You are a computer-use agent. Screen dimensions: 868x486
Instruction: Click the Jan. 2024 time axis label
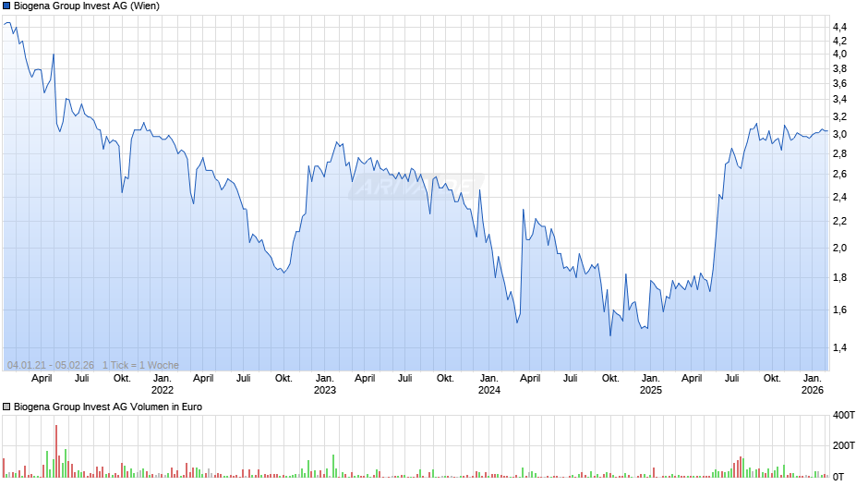(488, 384)
